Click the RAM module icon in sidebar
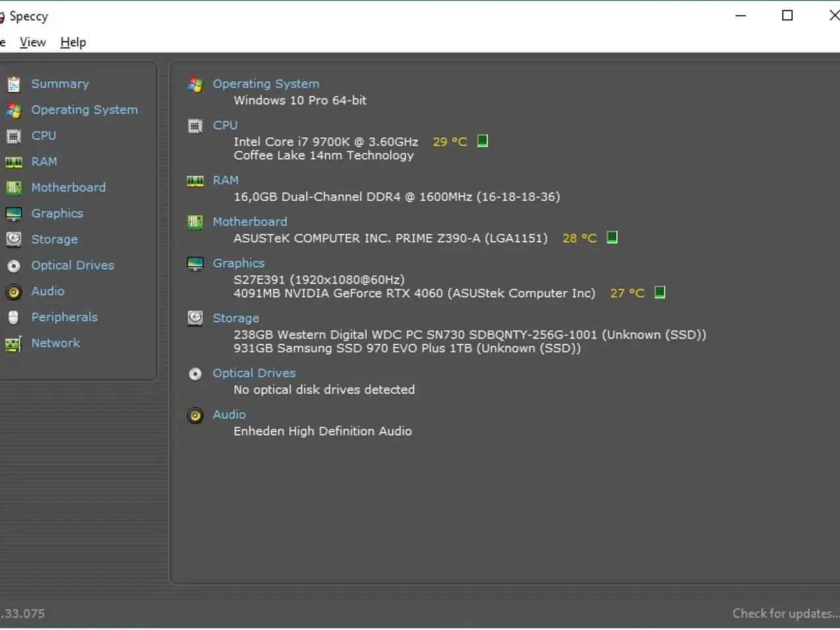840x630 pixels. click(13, 162)
